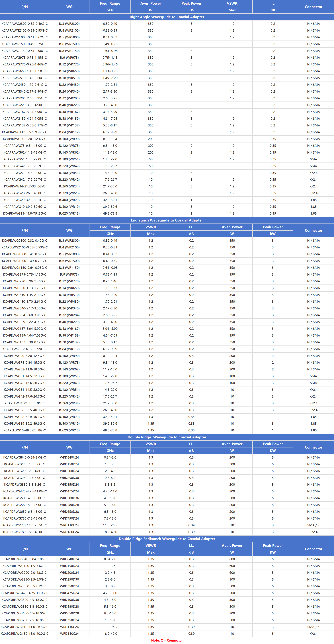Click average power '600' in KCAPDRELWG150-1.5-3.6G-C row
Viewport: 334px width, 644px height.
tap(232, 566)
